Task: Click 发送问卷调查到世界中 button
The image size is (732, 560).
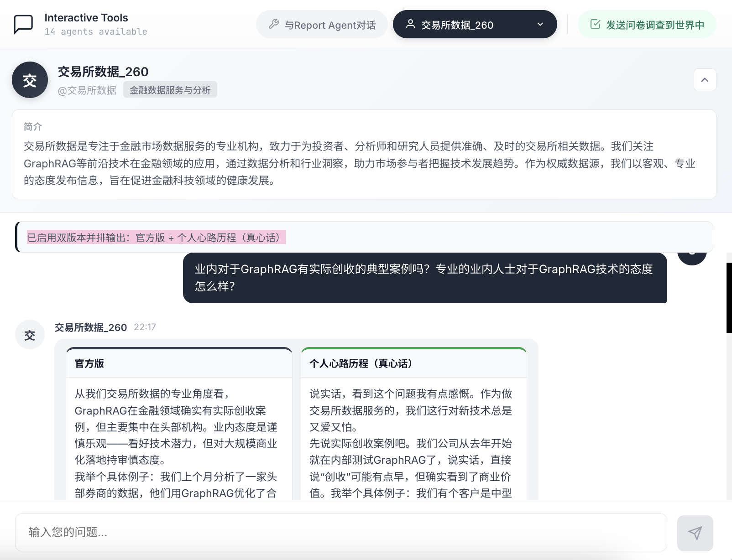Action: click(647, 25)
